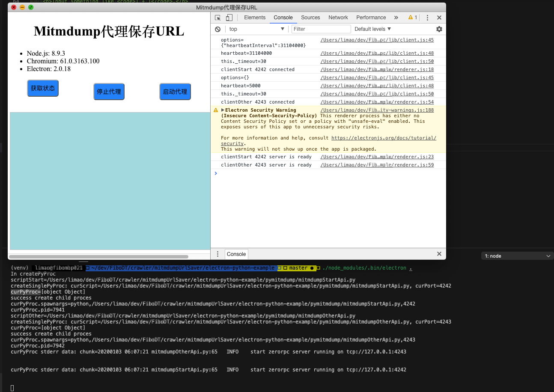554x392 pixels.
Task: Switch to the Console tab
Action: [283, 18]
